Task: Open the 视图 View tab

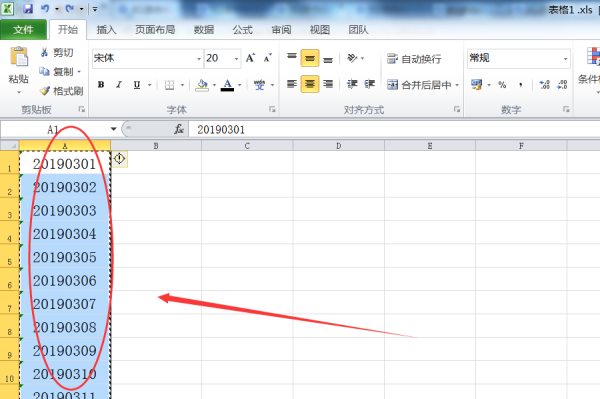Action: pyautogui.click(x=320, y=29)
